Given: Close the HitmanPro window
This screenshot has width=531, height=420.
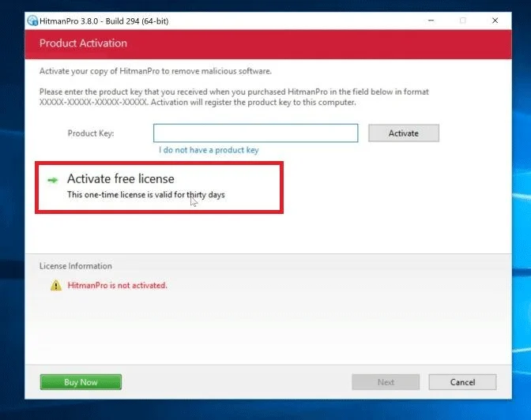Looking at the screenshot, I should (x=495, y=21).
